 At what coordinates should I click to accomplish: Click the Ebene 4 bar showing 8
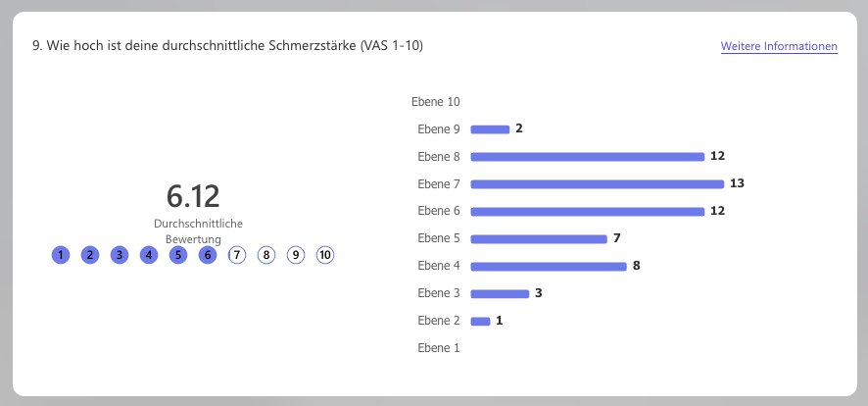click(x=548, y=266)
